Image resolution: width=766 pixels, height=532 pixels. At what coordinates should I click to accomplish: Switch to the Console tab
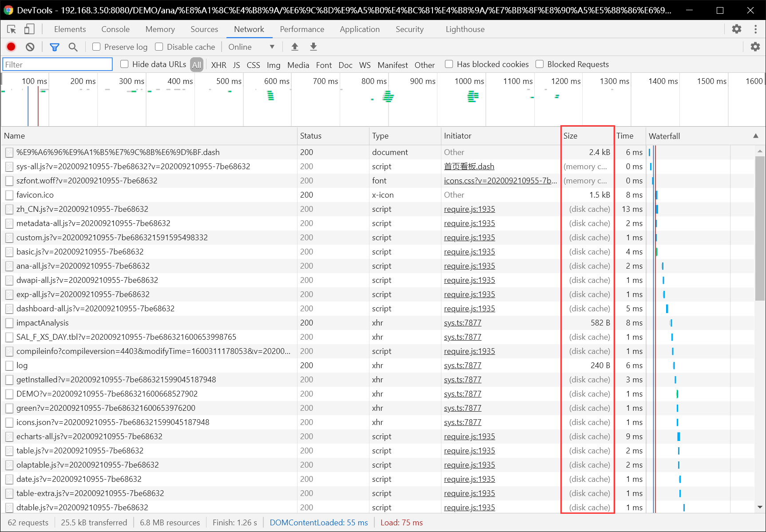click(115, 29)
